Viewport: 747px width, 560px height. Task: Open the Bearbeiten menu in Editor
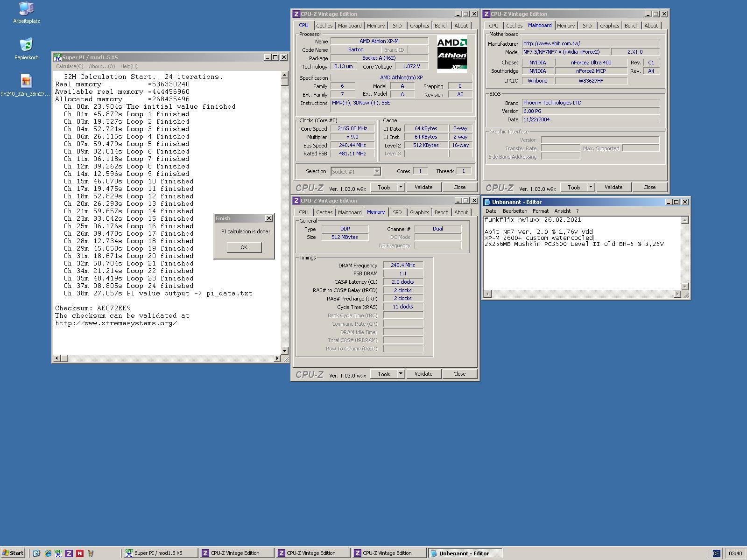515,211
